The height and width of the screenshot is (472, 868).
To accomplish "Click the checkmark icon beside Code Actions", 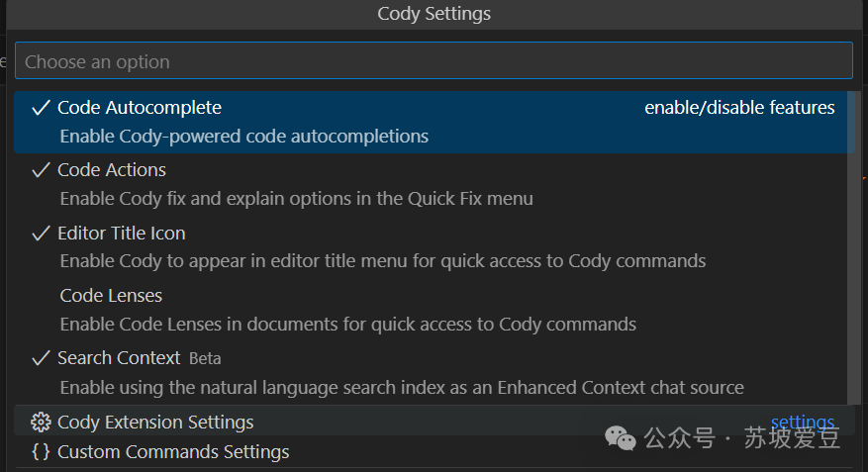I will click(41, 170).
